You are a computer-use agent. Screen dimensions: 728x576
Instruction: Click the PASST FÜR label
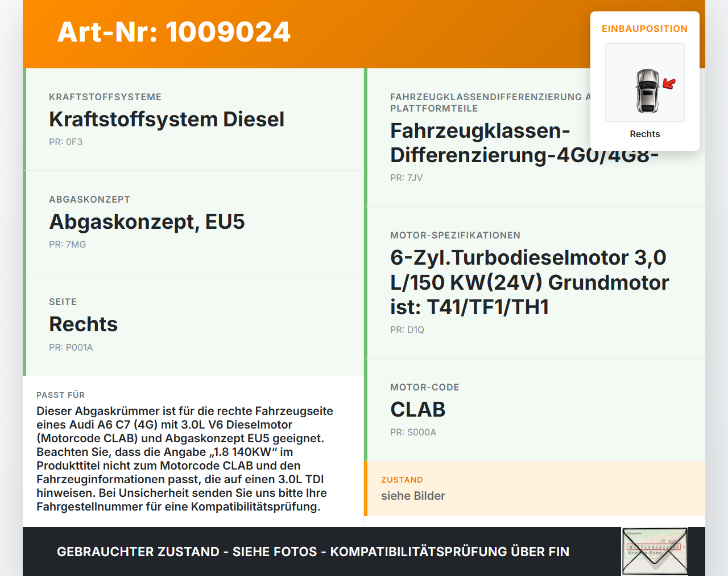coord(61,395)
